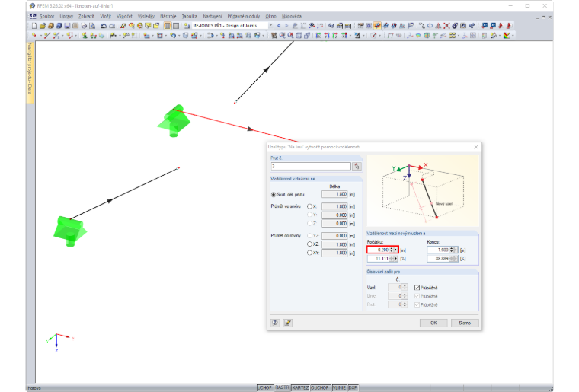
Task: Open the RFEM application icon in menu bar
Action: [33, 16]
